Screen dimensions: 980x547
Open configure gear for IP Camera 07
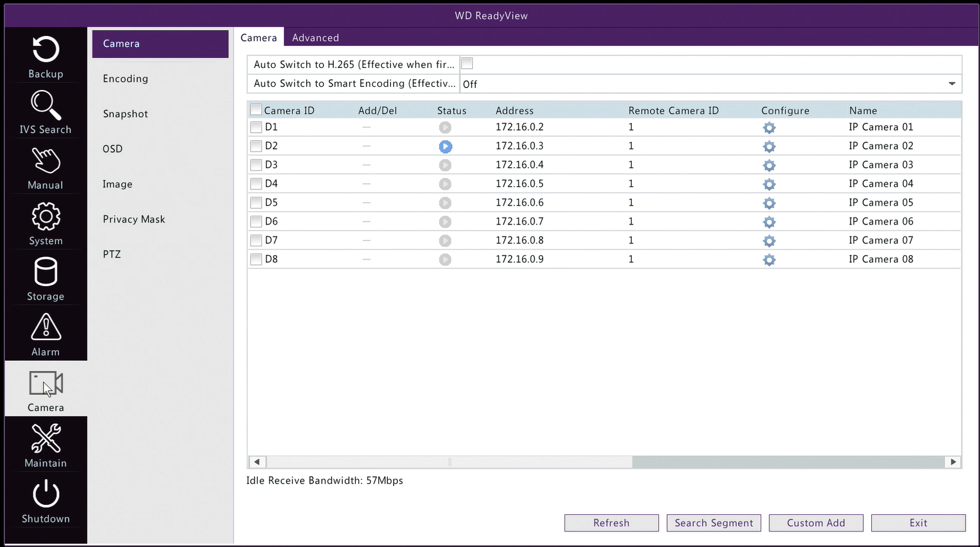(x=769, y=241)
